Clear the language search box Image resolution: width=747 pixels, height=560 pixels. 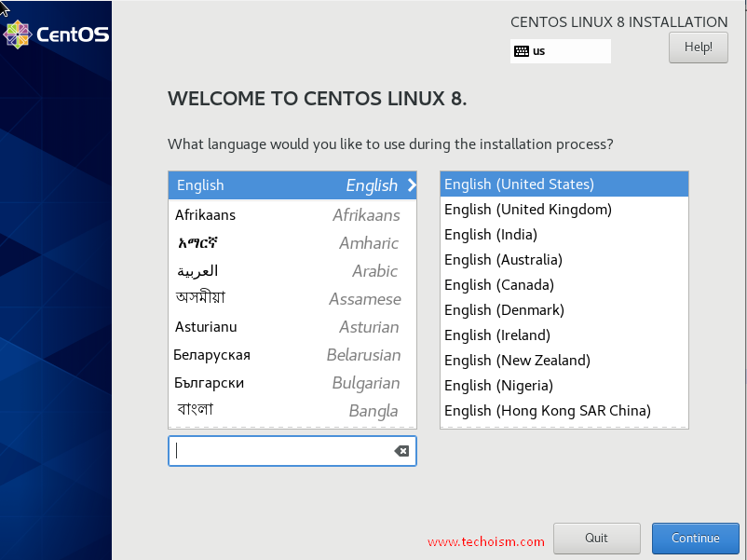pyautogui.click(x=401, y=451)
